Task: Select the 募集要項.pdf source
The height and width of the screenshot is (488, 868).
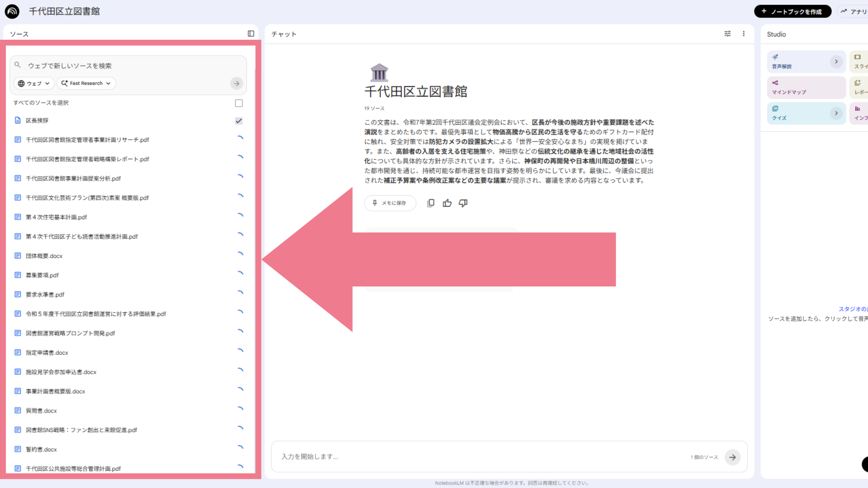Action: (42, 275)
